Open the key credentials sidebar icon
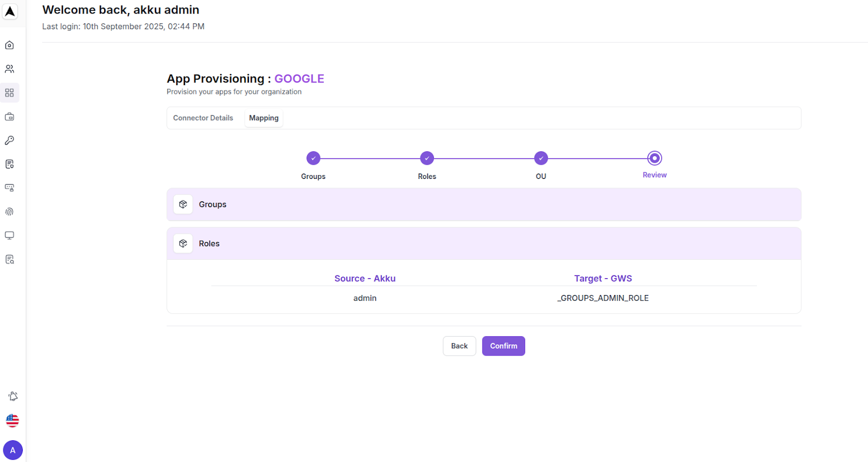The width and height of the screenshot is (868, 462). [x=10, y=140]
